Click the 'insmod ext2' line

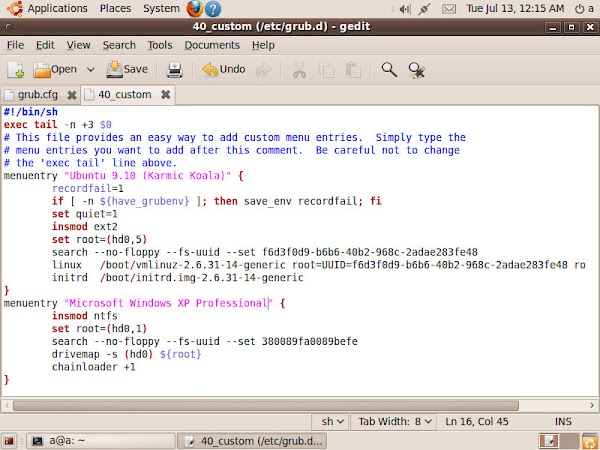(x=85, y=227)
